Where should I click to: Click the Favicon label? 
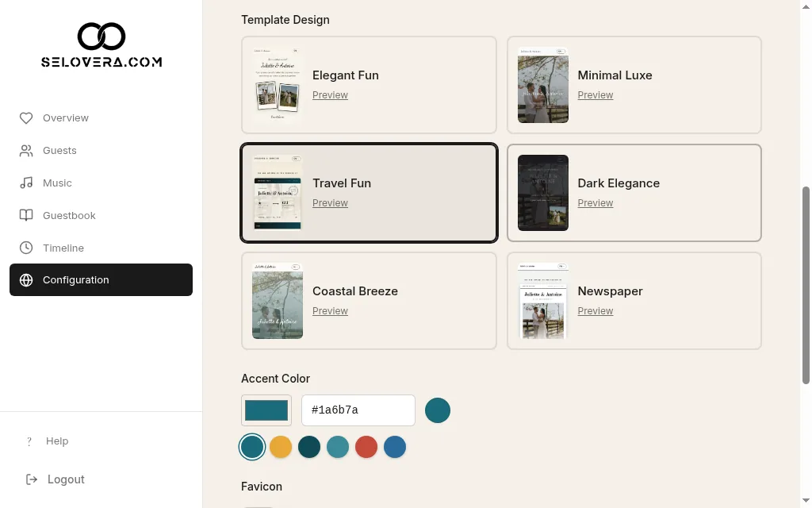[x=262, y=487]
